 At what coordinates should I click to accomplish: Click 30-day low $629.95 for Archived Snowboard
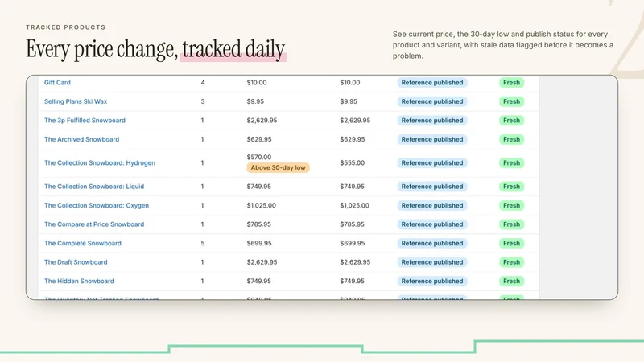point(352,139)
